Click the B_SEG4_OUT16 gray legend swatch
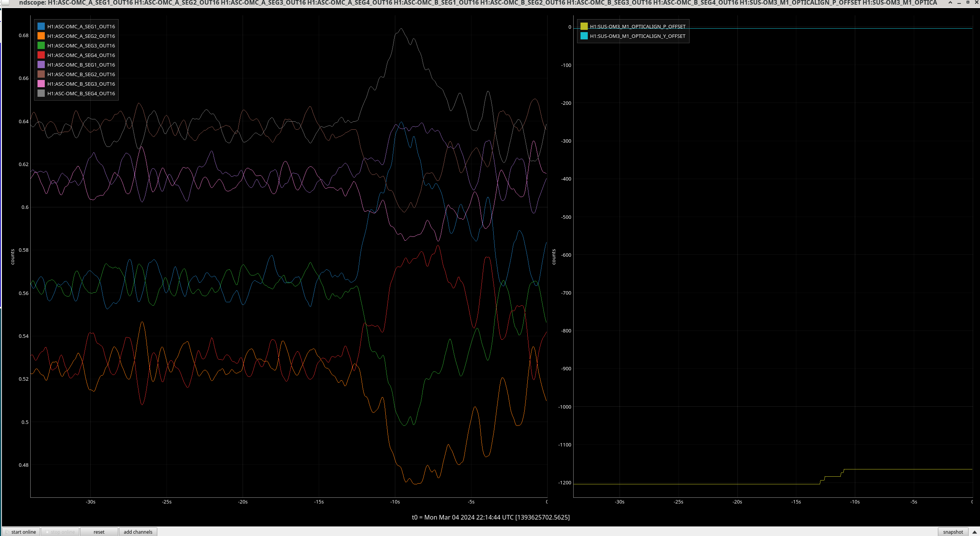Viewport: 980px width, 536px height. click(x=41, y=93)
